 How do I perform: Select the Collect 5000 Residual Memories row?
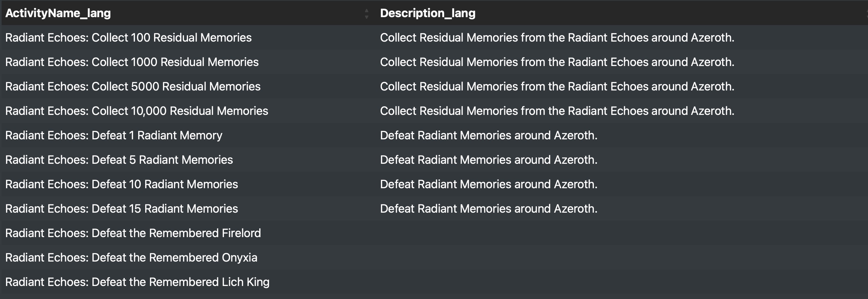[x=435, y=86]
